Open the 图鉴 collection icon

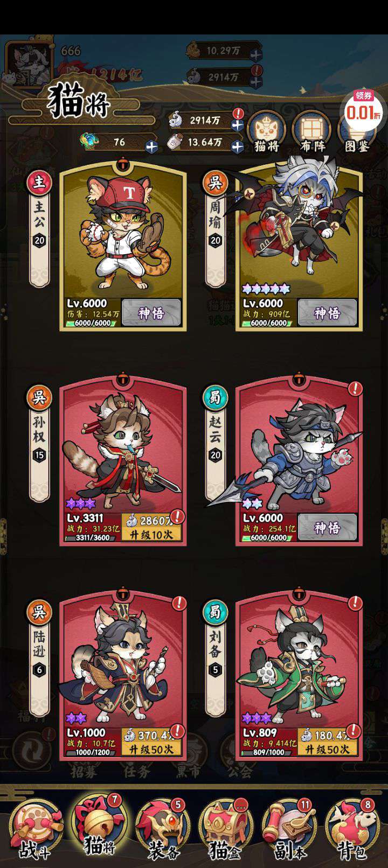(x=356, y=131)
